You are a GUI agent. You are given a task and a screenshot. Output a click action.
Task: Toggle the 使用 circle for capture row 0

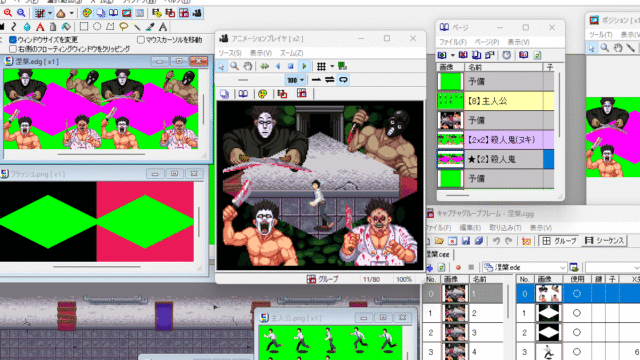[x=577, y=293]
